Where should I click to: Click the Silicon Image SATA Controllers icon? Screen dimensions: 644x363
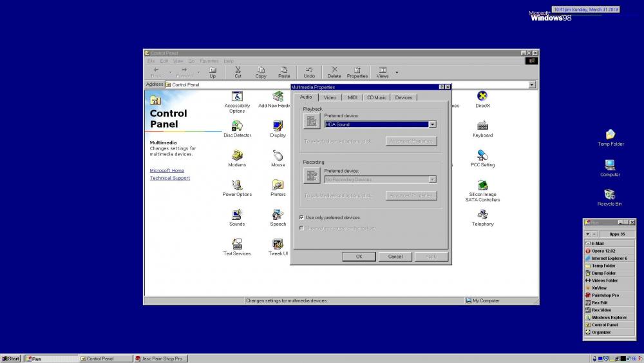(482, 185)
